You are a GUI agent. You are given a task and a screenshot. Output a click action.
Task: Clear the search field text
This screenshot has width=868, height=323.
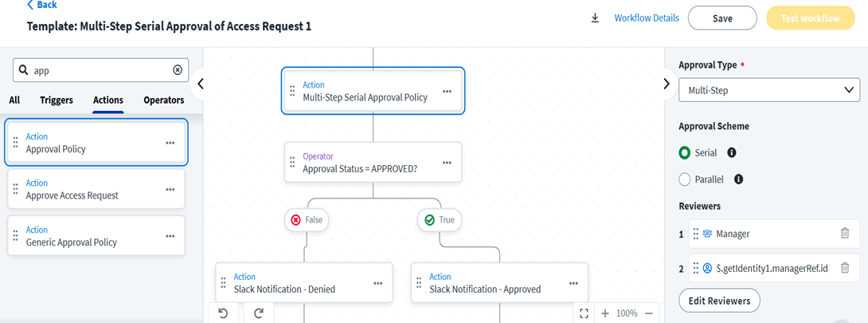(178, 70)
